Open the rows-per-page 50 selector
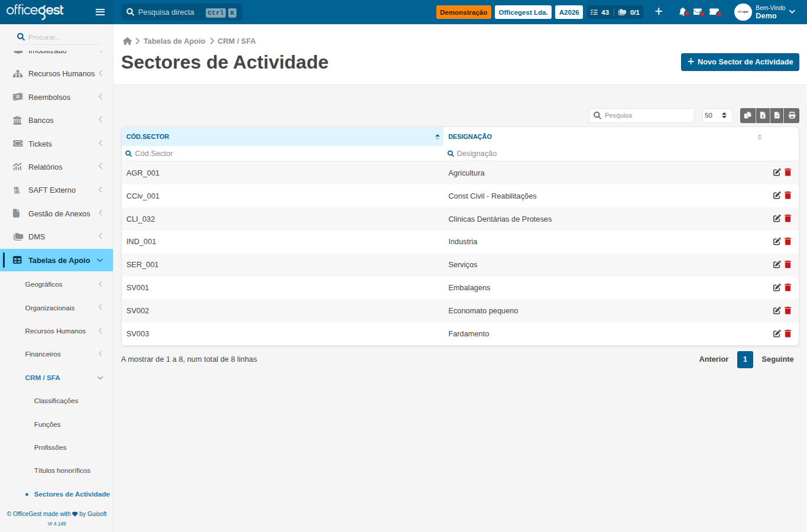The width and height of the screenshot is (807, 532). tap(717, 115)
